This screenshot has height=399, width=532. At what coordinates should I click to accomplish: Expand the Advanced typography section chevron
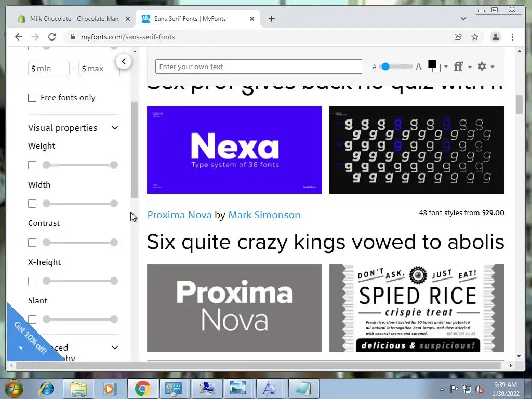115,348
